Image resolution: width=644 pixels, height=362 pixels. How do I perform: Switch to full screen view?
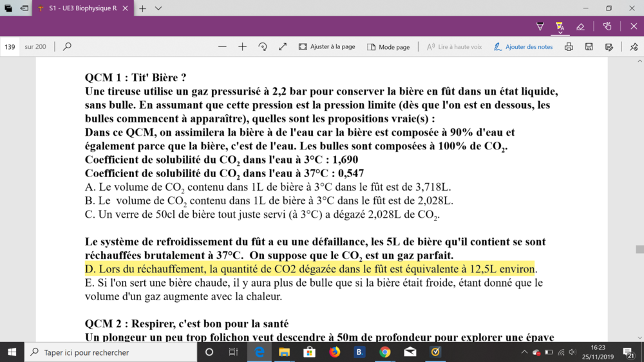[283, 47]
